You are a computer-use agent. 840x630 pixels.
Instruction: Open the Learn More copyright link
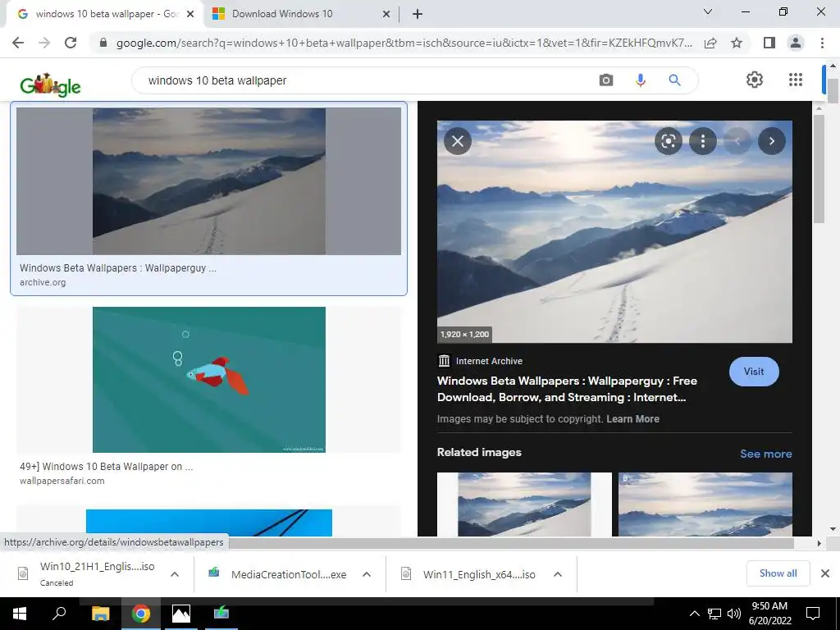[x=632, y=419]
